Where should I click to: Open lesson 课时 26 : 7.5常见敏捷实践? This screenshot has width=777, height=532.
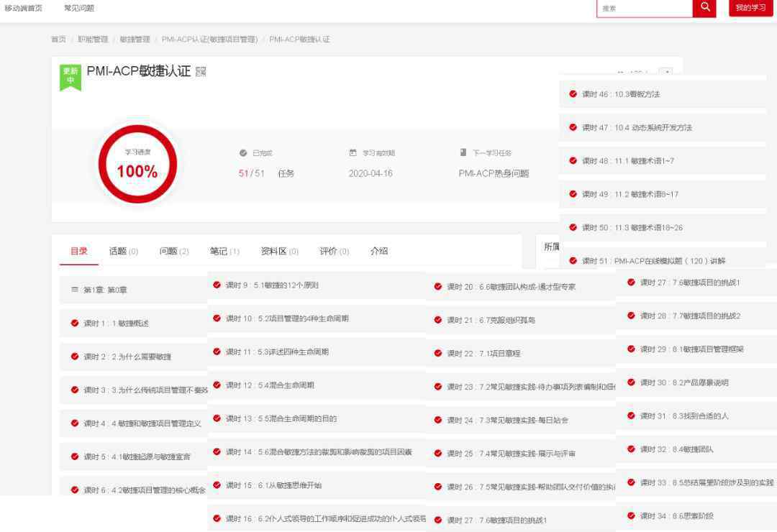pyautogui.click(x=521, y=487)
